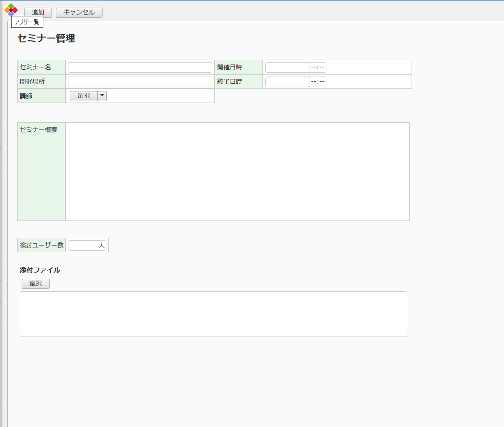504x427 pixels.
Task: Click the 検討ユーザー数 label
Action: pos(42,245)
